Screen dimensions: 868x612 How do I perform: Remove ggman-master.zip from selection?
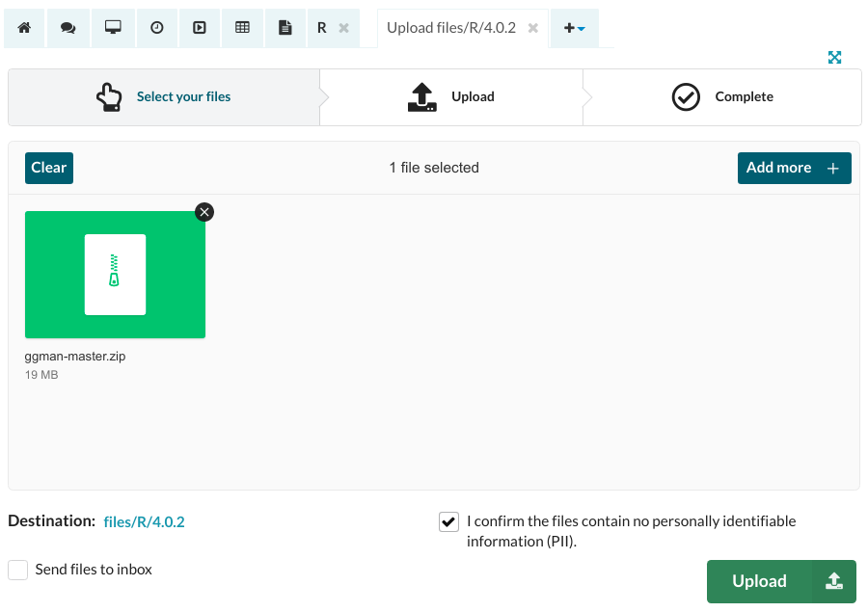coord(204,212)
